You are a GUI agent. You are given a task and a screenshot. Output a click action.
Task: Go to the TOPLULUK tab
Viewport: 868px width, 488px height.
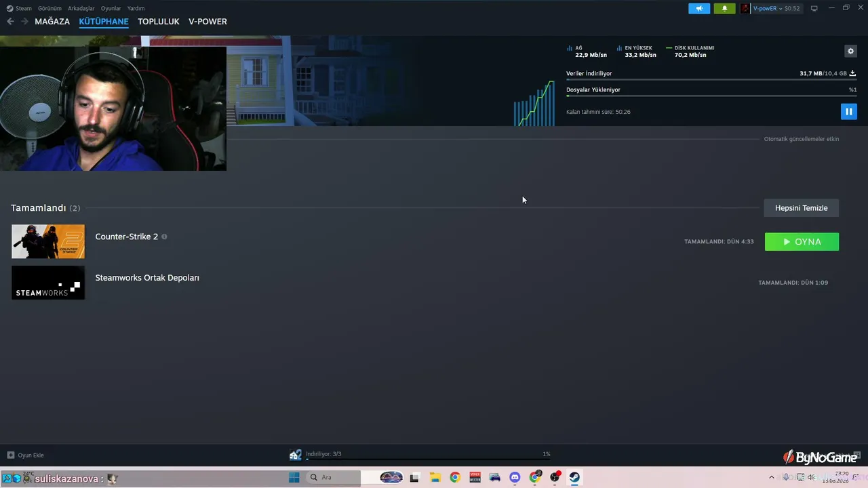(x=159, y=22)
